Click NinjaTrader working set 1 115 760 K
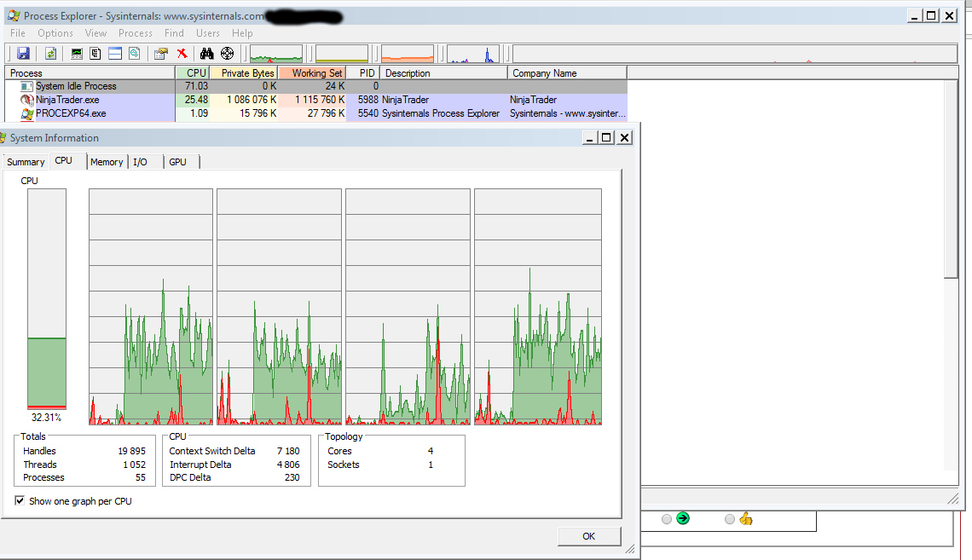972x560 pixels. pos(320,100)
